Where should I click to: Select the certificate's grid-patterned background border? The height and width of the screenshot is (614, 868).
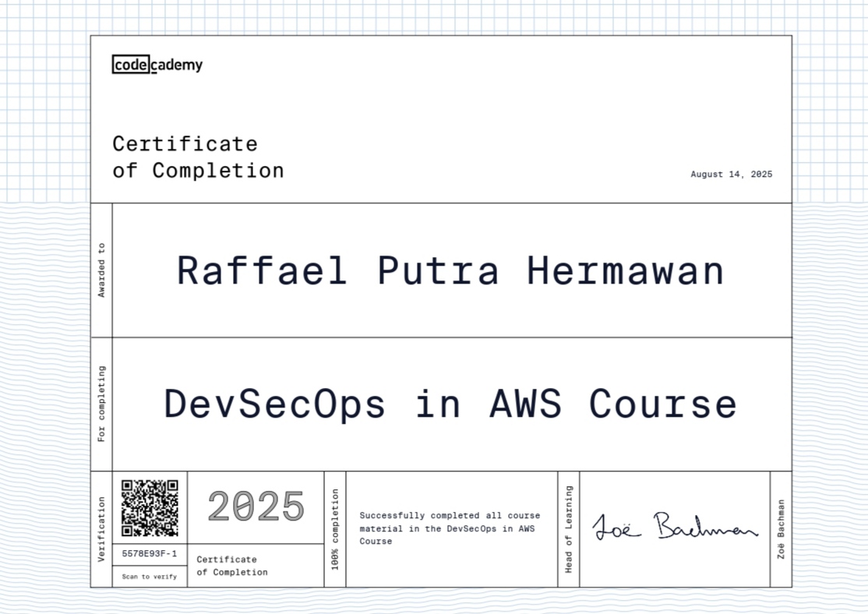[x=44, y=94]
